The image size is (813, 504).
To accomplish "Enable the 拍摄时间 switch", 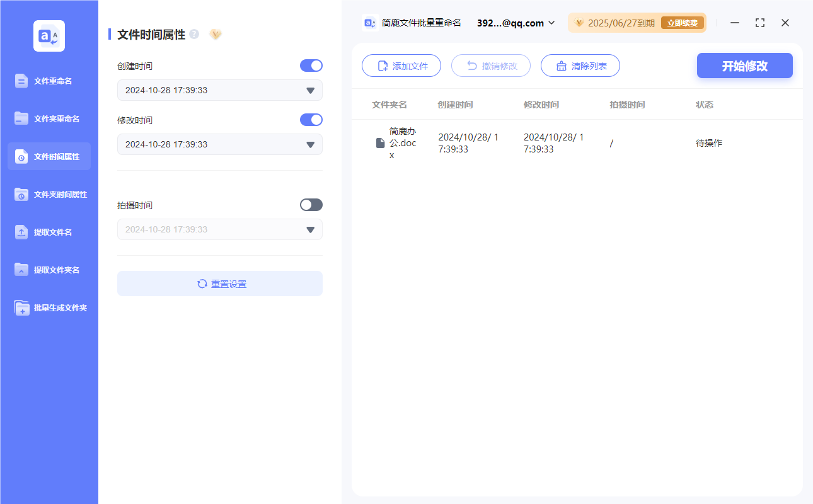I will tap(311, 204).
